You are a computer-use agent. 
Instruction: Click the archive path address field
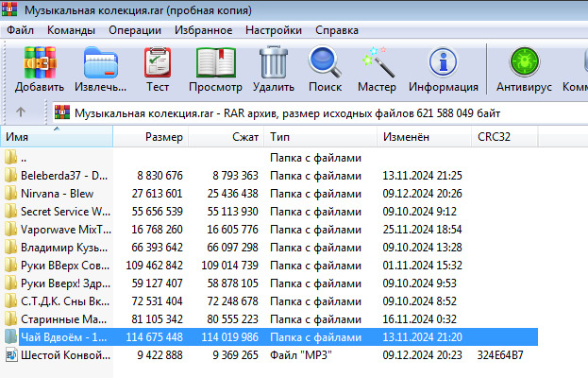(320, 112)
